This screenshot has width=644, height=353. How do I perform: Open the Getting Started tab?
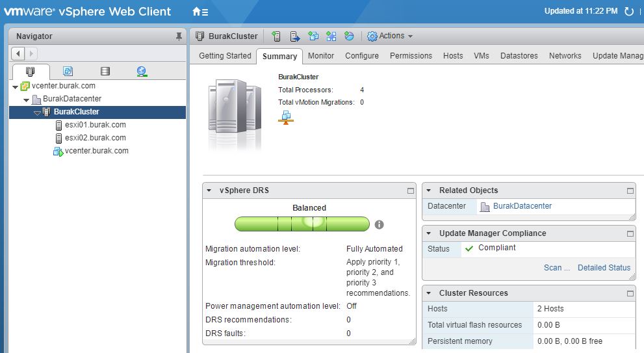click(225, 56)
